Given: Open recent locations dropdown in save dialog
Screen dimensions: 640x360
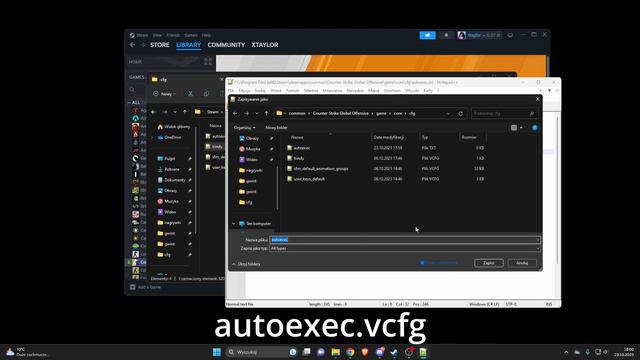Looking at the screenshot, I should [257, 113].
